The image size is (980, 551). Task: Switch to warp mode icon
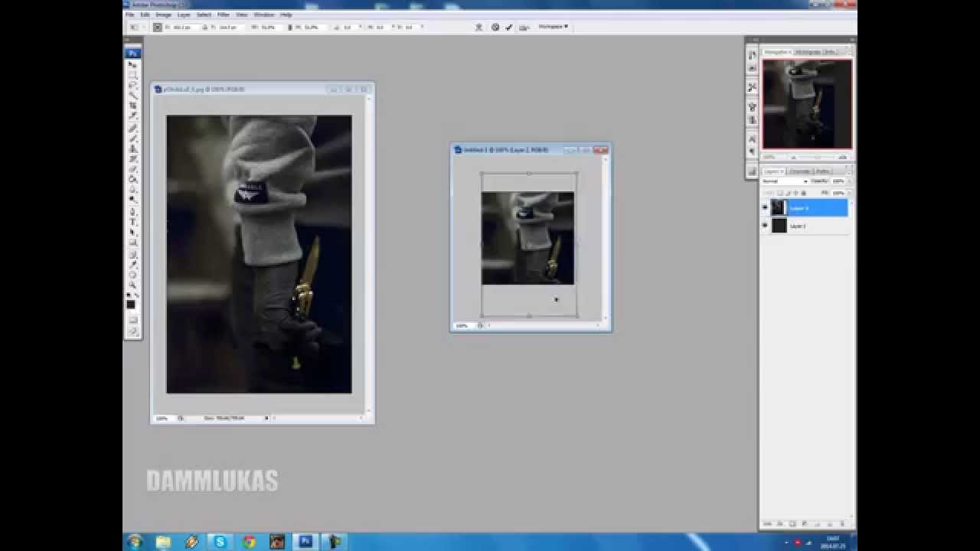click(479, 27)
